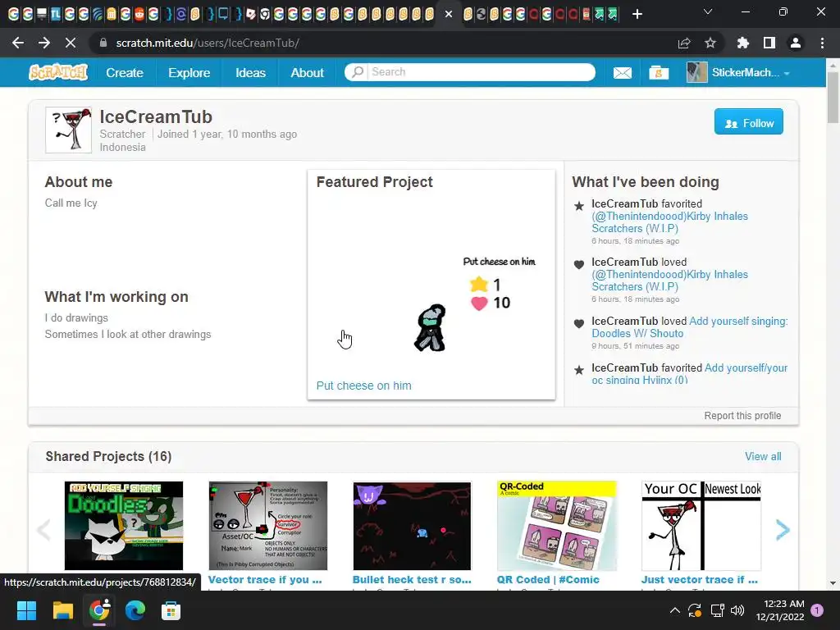Image resolution: width=840 pixels, height=630 pixels.
Task: Open File Explorer from taskbar
Action: [x=62, y=610]
